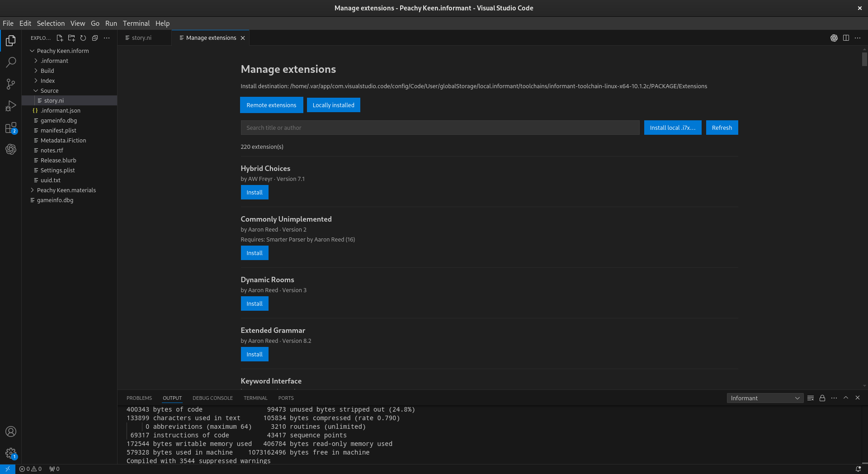
Task: Install the Dynamic Rooms extension
Action: point(255,303)
